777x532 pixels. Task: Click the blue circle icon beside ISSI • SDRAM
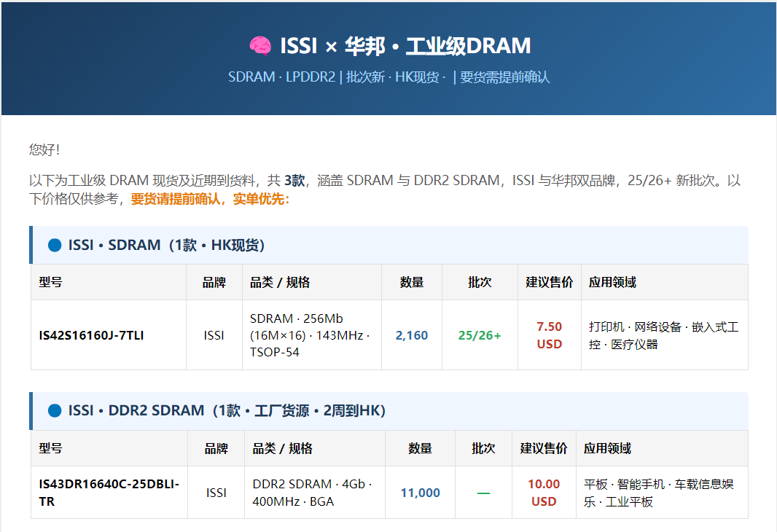pos(55,245)
